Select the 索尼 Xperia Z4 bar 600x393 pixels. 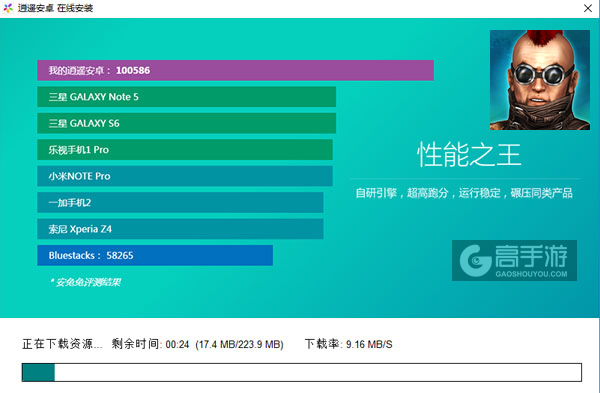click(180, 229)
